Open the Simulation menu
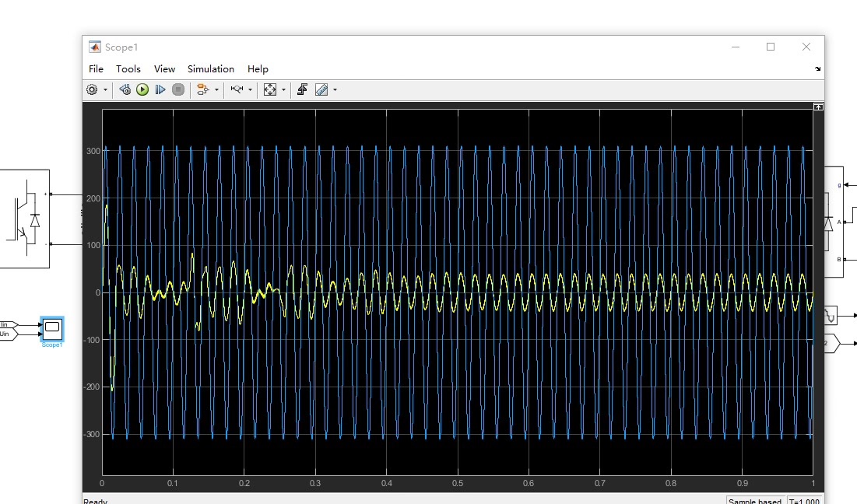Image resolution: width=857 pixels, height=504 pixels. (x=211, y=68)
